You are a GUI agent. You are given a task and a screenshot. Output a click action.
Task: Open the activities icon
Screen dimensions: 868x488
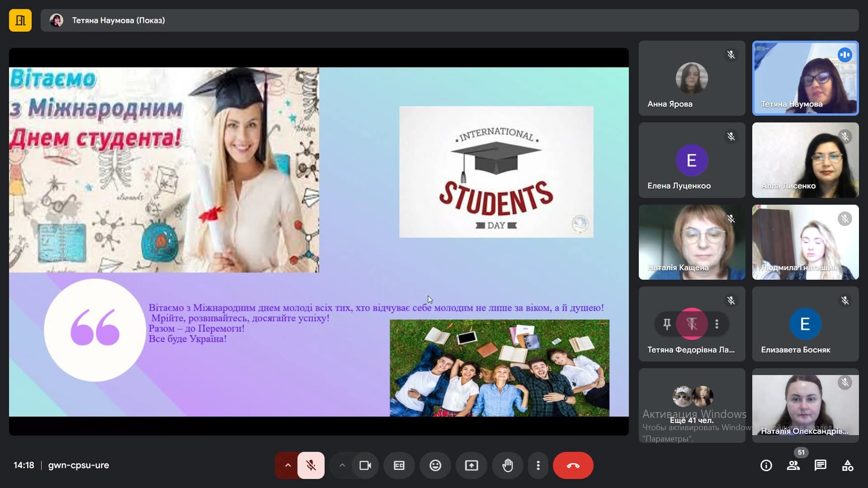pos(847,465)
